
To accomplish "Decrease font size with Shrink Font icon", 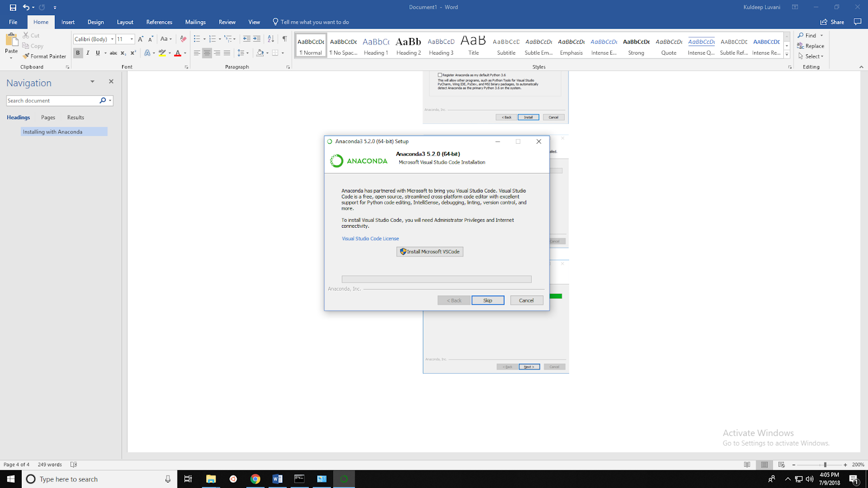I will point(150,39).
